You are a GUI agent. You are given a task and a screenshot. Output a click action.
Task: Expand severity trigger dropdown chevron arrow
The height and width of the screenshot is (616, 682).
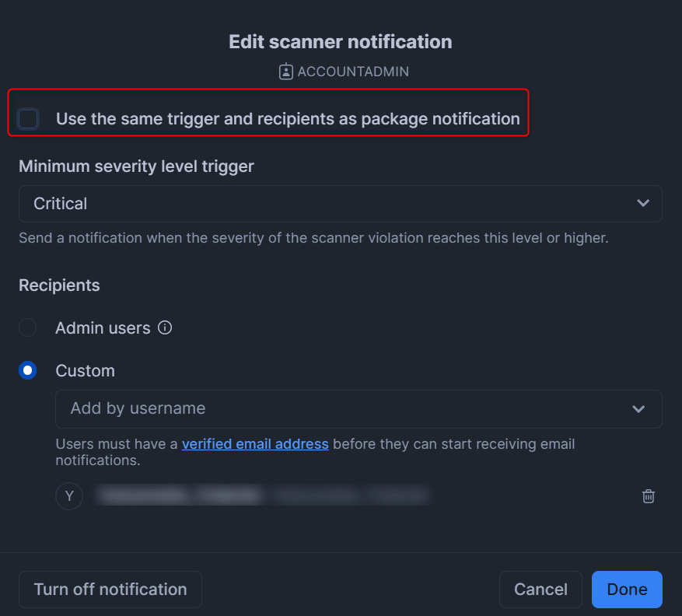point(643,203)
